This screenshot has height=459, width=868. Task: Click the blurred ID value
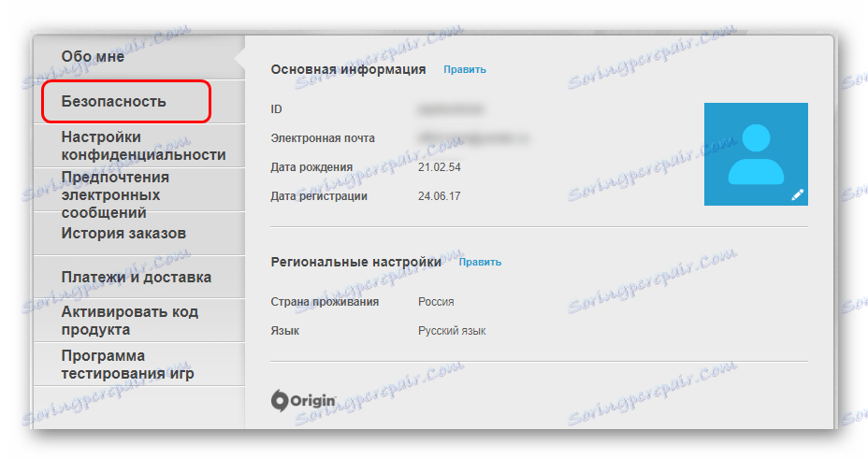tap(451, 109)
